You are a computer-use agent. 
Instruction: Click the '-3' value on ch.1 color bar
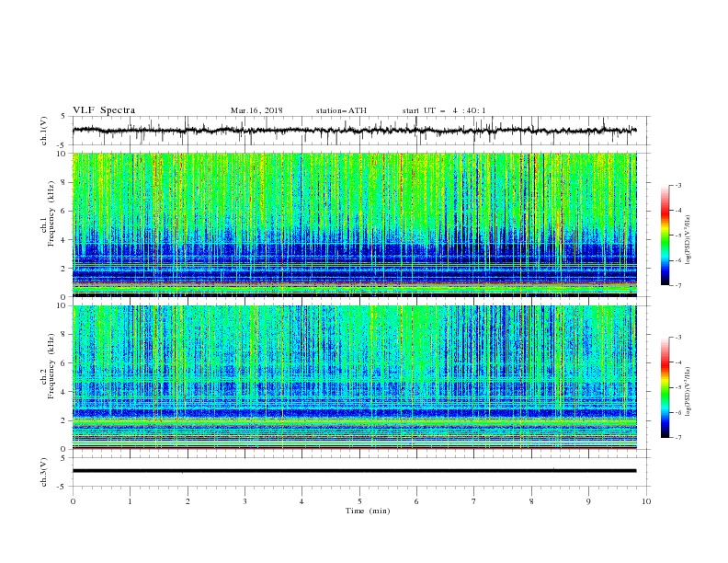(677, 185)
